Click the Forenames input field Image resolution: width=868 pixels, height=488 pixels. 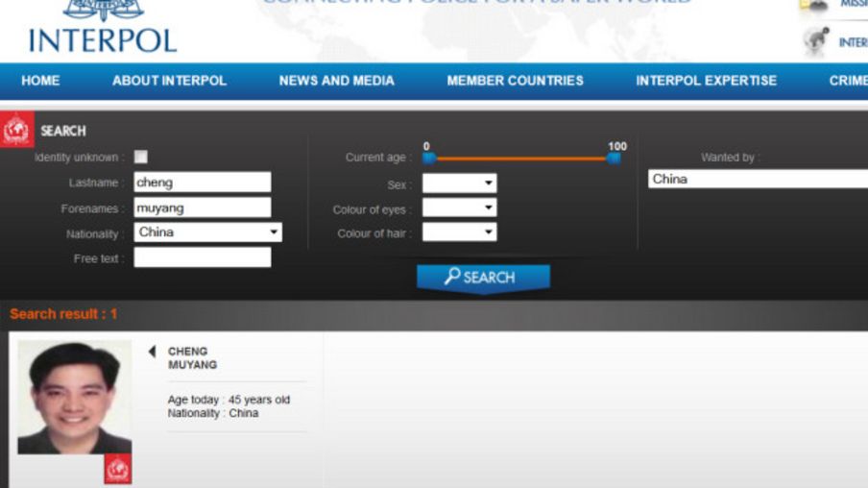pyautogui.click(x=203, y=207)
